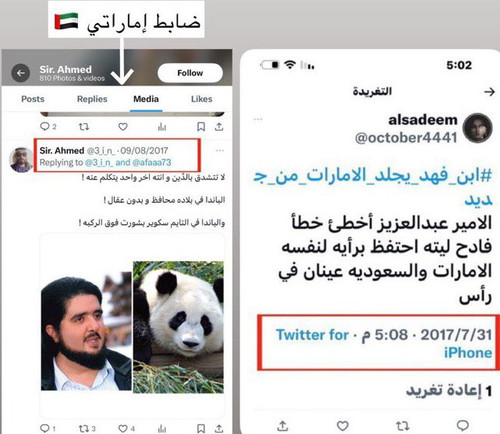The width and height of the screenshot is (500, 434).
Task: Open the blue Arabic hashtag link
Action: (373, 187)
